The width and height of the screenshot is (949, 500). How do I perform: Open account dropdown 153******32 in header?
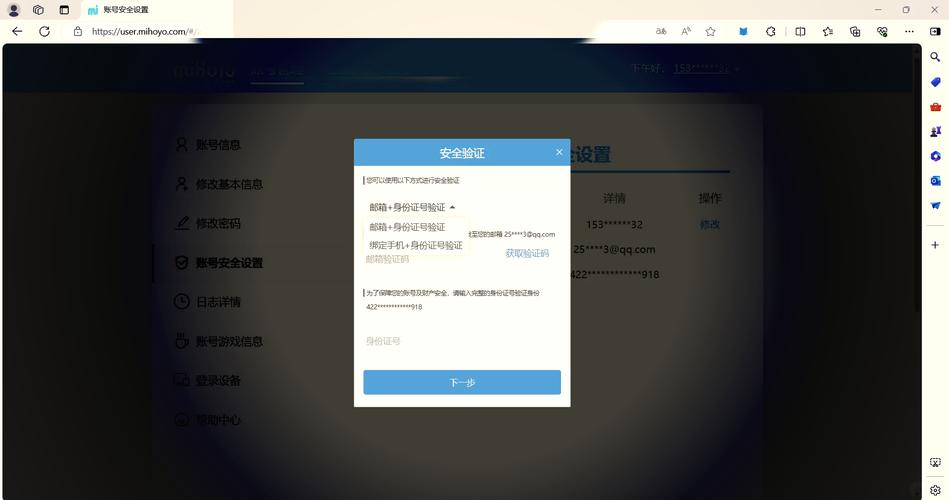pyautogui.click(x=706, y=68)
